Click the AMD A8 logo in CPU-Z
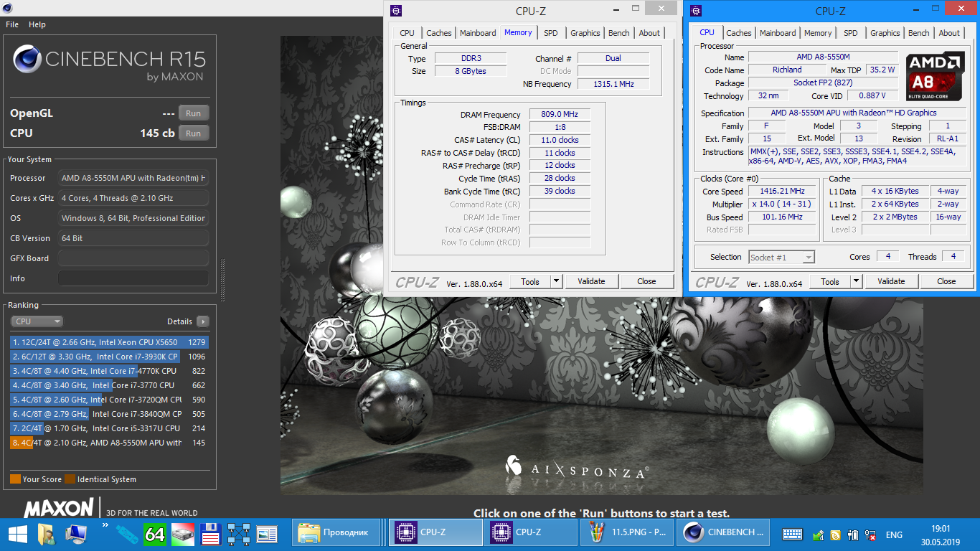The image size is (980, 551). coord(935,77)
